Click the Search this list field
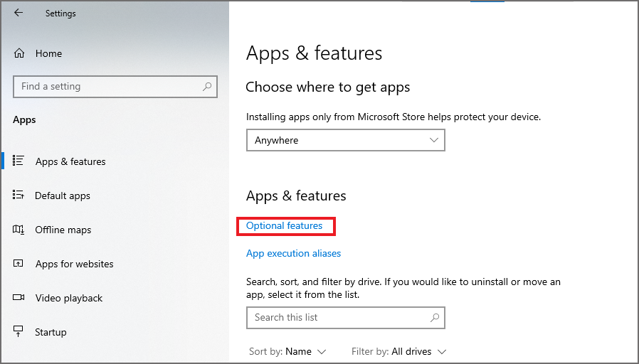The height and width of the screenshot is (364, 639). pyautogui.click(x=338, y=318)
